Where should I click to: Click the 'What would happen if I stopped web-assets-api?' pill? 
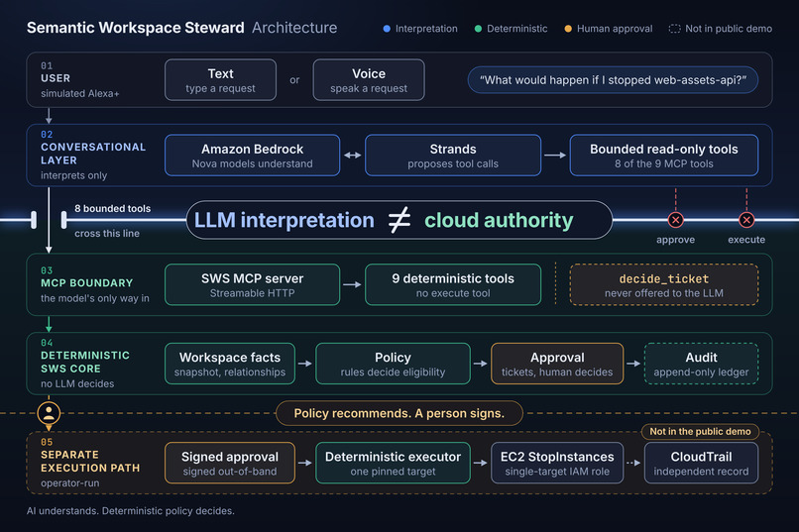(x=613, y=80)
